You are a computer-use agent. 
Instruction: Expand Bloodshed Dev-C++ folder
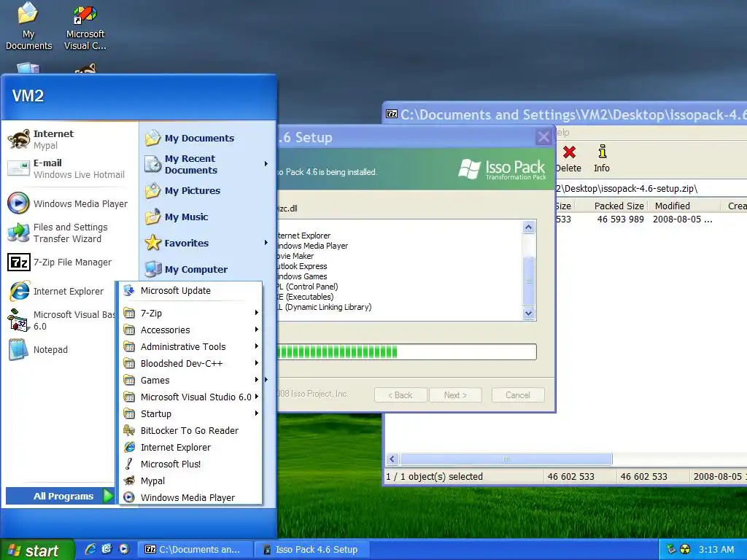(x=190, y=363)
